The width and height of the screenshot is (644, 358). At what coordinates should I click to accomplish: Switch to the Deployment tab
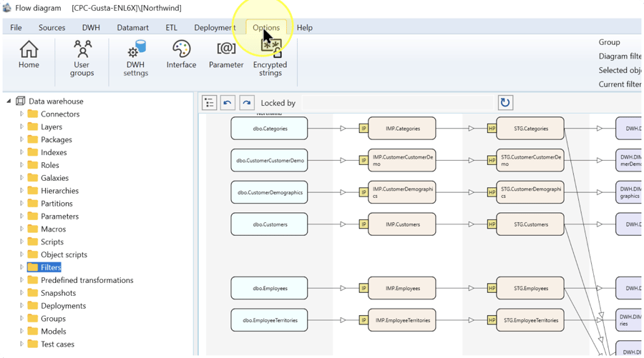(215, 27)
